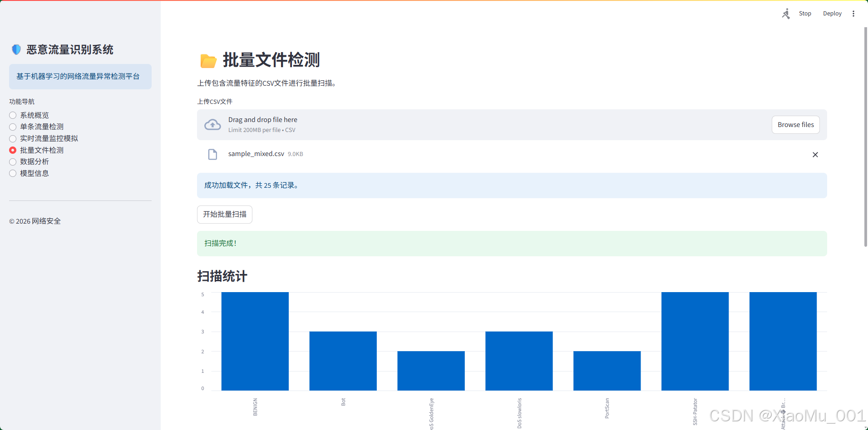This screenshot has width=868, height=430.
Task: Open the three-dot main menu
Action: click(853, 14)
